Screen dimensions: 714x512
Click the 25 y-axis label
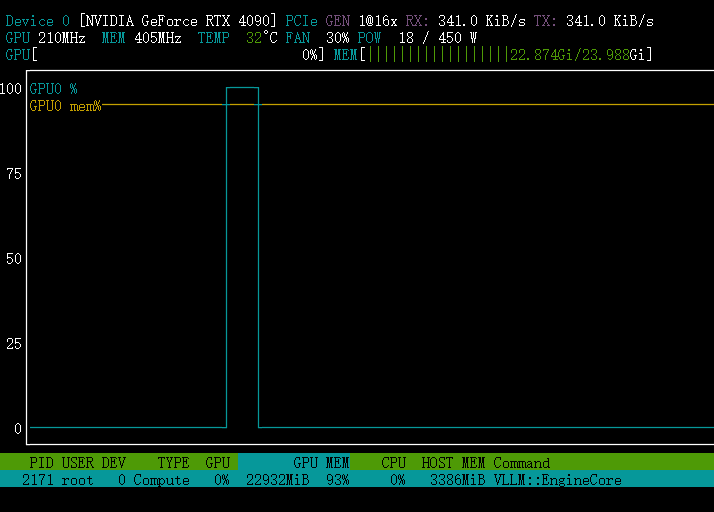[x=14, y=344]
